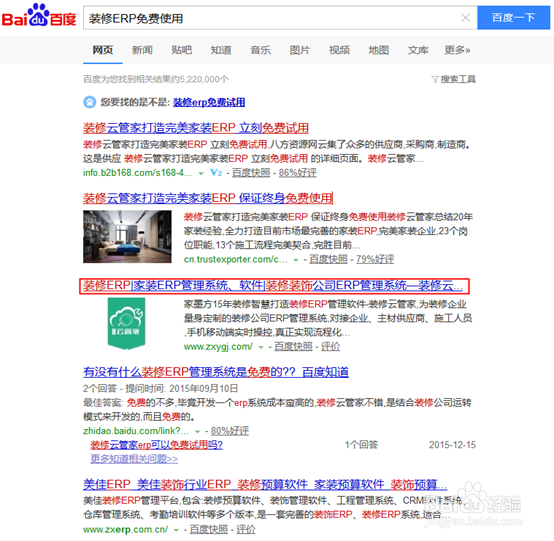Click 评价 link for www.zxygj.com result

pyautogui.click(x=330, y=347)
